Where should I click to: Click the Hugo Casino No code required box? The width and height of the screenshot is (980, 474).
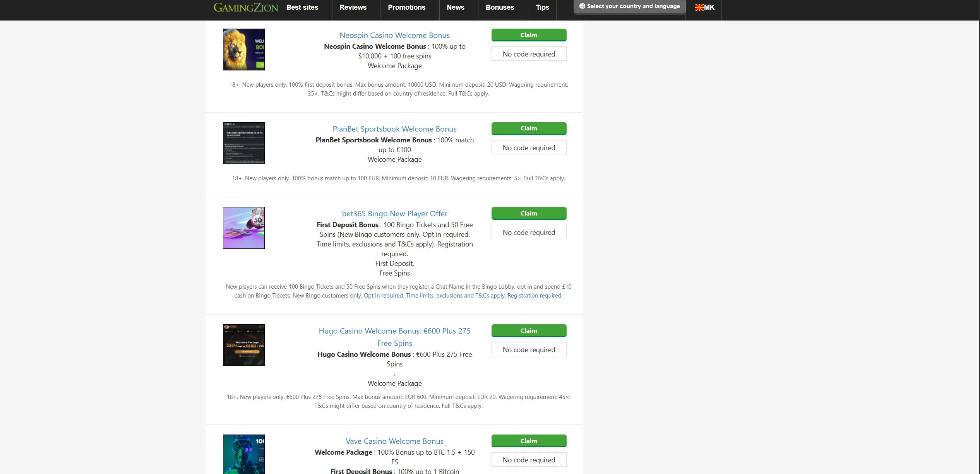coord(529,349)
